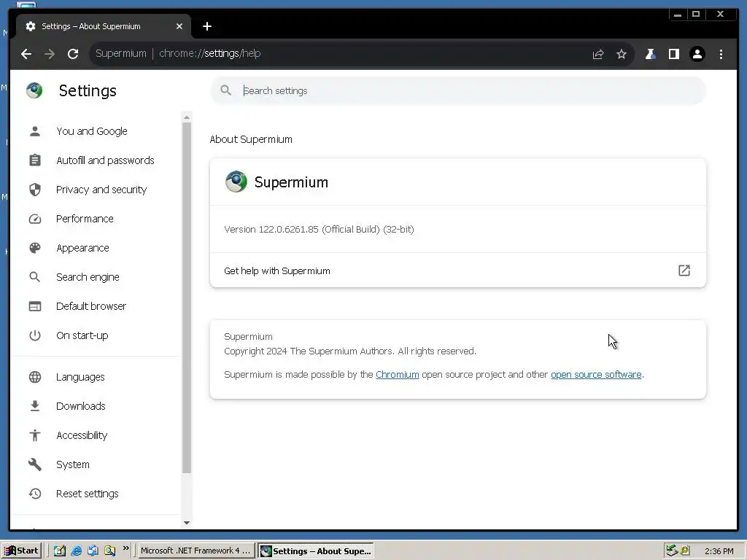Click the Languages globe icon
The image size is (747, 560).
click(35, 377)
